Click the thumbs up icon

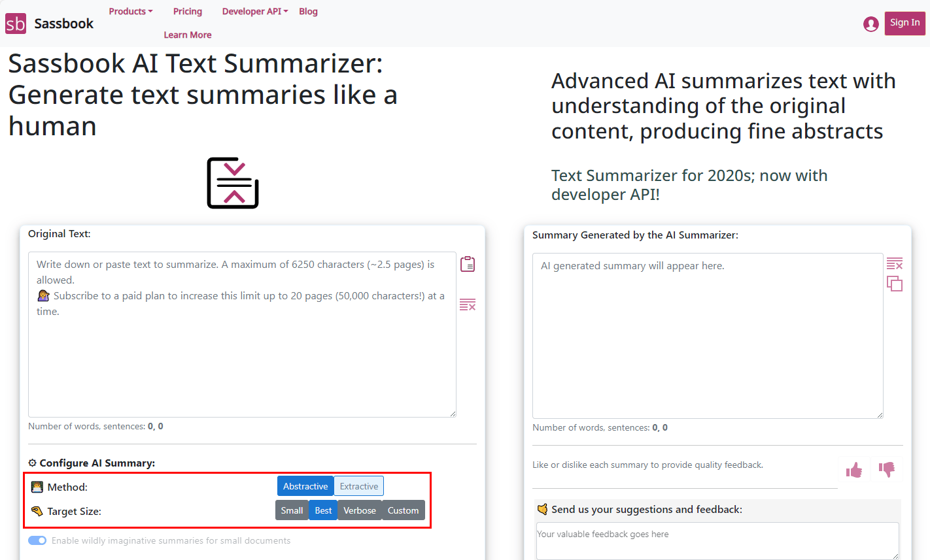tap(854, 470)
